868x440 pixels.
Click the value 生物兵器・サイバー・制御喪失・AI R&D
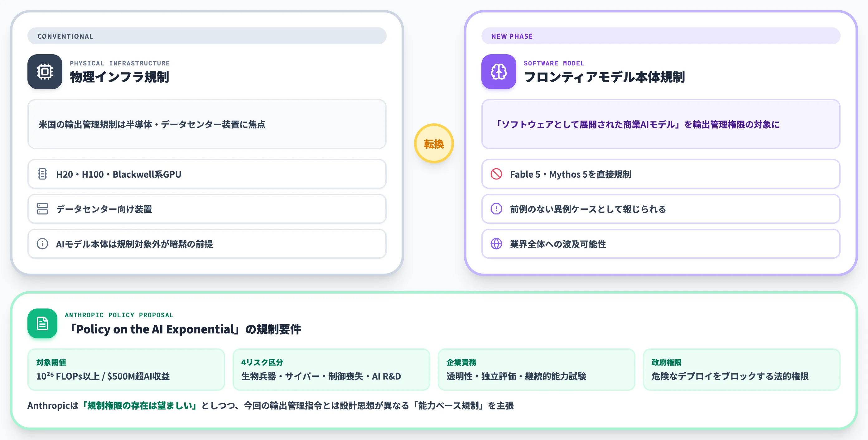point(321,376)
